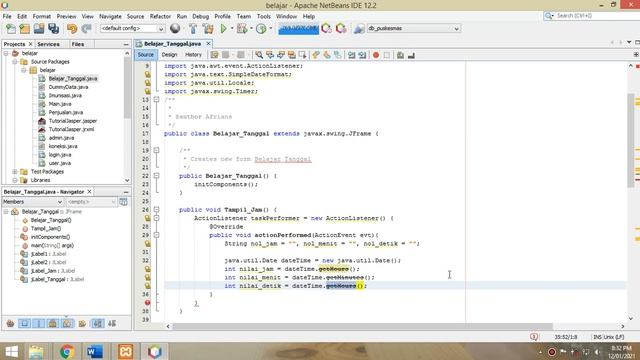Select Tampil_Jam() in Navigator
The image size is (640, 360).
(46, 229)
